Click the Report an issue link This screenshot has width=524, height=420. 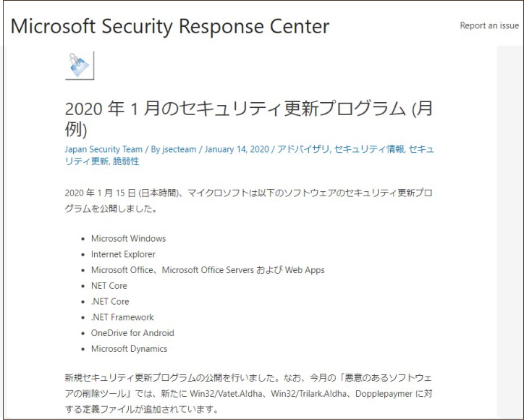pyautogui.click(x=489, y=25)
